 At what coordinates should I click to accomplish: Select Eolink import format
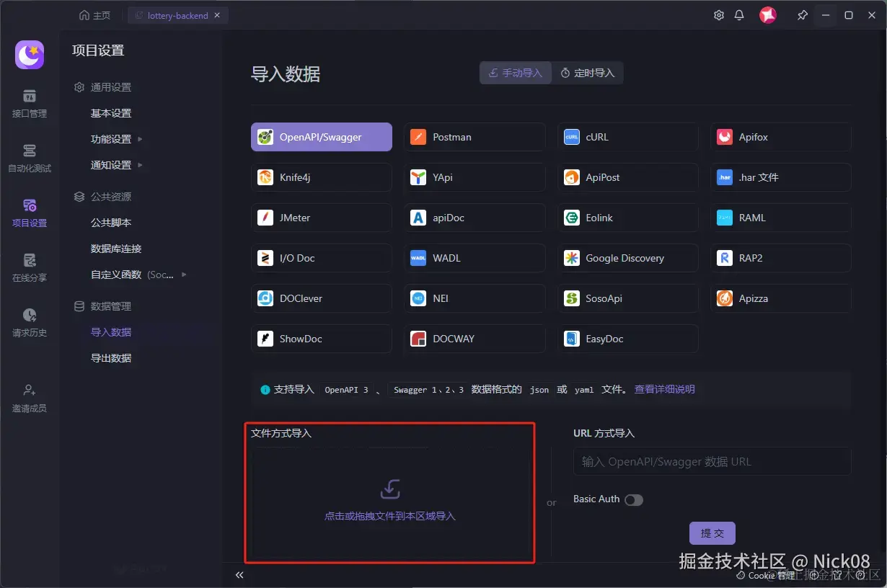pos(627,218)
